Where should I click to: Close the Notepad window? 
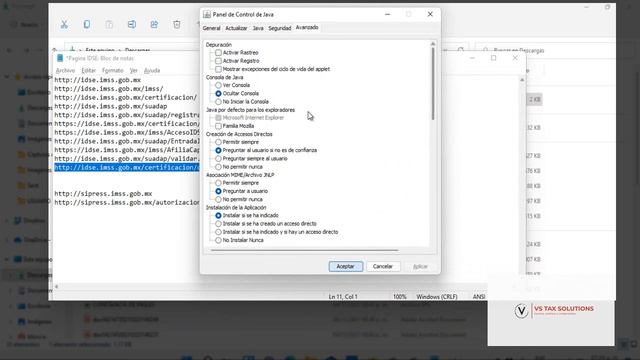point(515,58)
